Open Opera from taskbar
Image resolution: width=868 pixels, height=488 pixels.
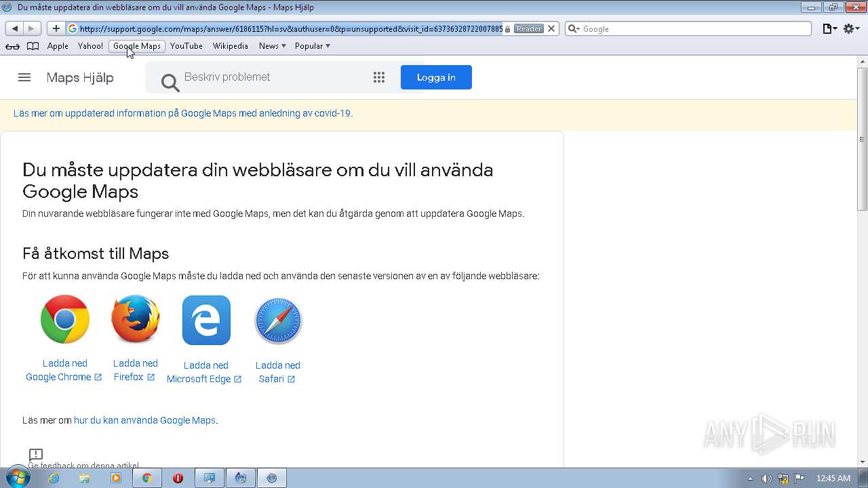click(x=178, y=478)
